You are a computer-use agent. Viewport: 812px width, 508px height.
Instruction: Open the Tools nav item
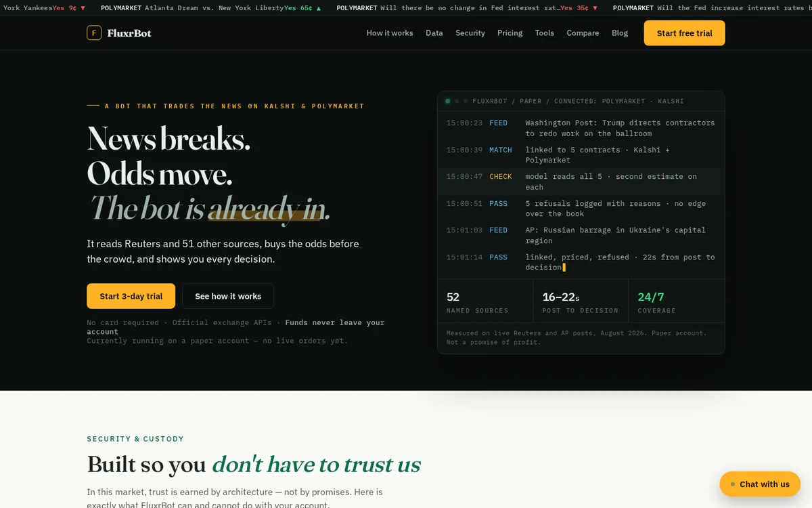point(545,33)
